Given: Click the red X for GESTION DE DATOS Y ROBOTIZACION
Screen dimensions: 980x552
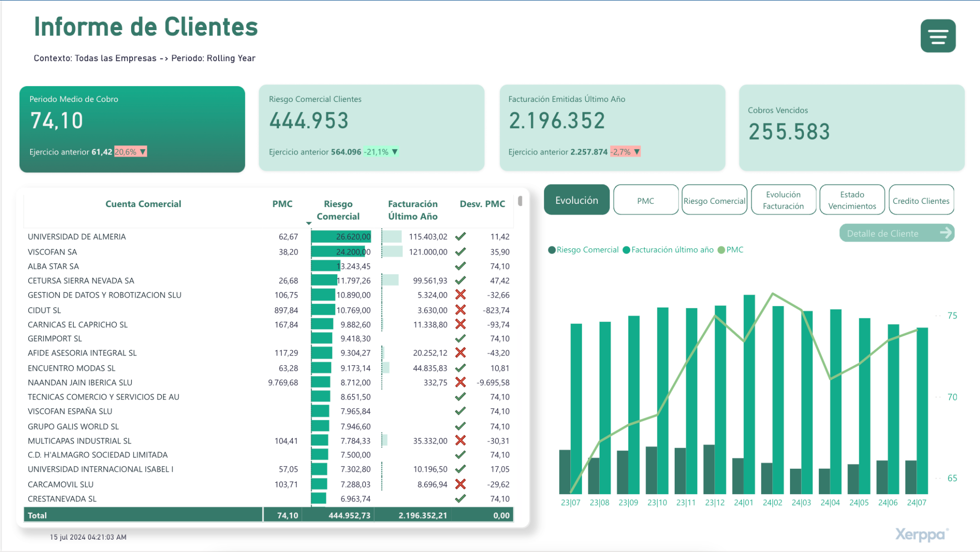Looking at the screenshot, I should pyautogui.click(x=460, y=295).
